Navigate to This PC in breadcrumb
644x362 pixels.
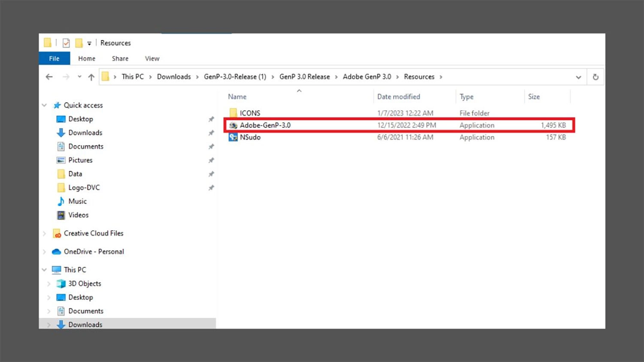click(x=133, y=77)
